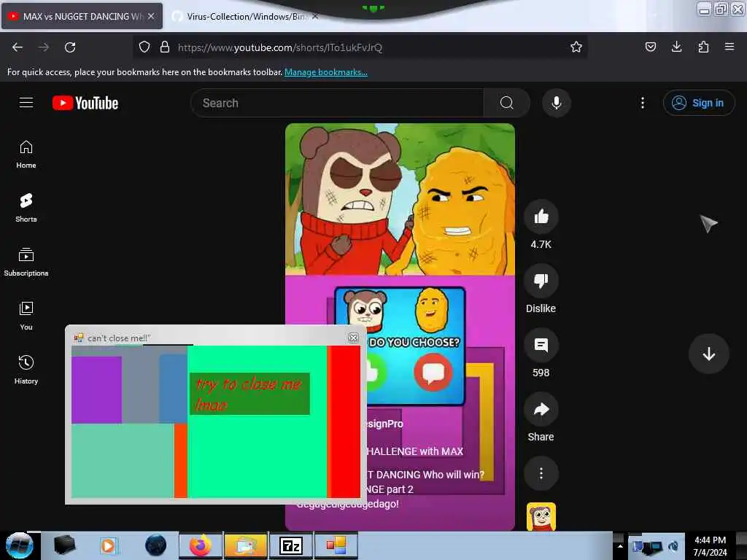The width and height of the screenshot is (747, 560).
Task: Reload the page with the refresh icon
Action: pyautogui.click(x=70, y=47)
